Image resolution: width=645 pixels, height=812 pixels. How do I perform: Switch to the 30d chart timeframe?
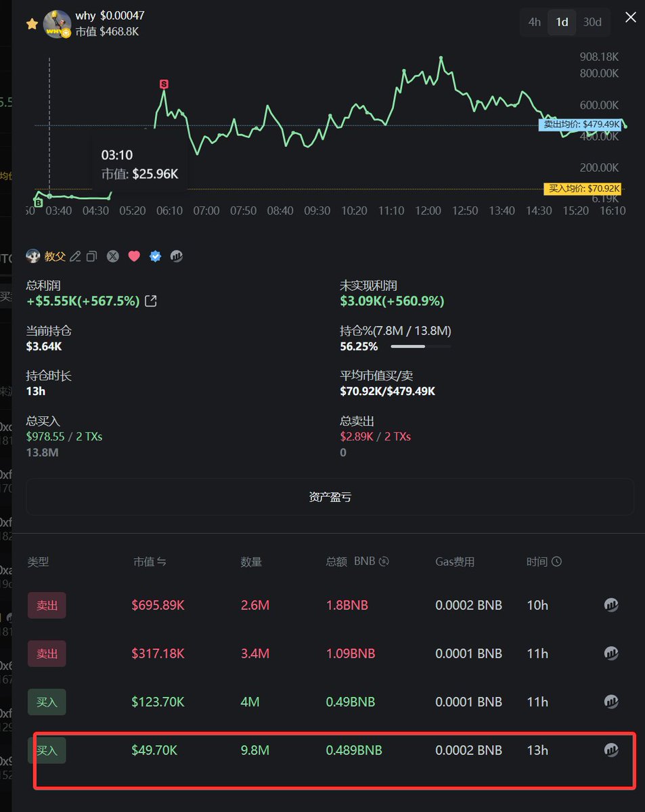[592, 22]
